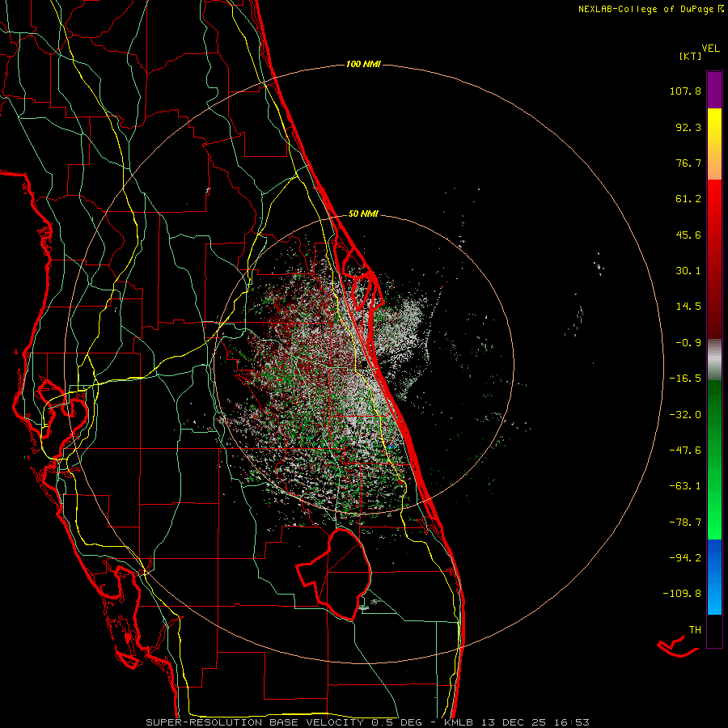
Task: Click the 50 NMI range ring label
Action: click(x=364, y=214)
